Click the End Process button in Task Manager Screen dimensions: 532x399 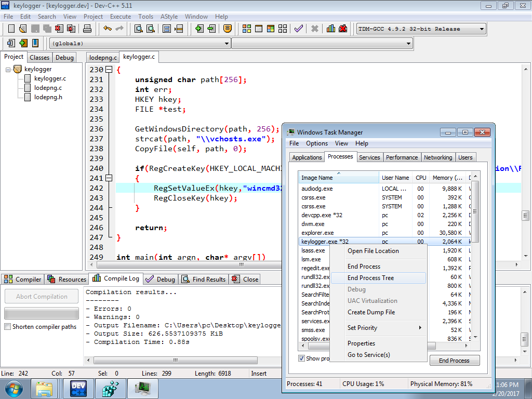click(454, 361)
